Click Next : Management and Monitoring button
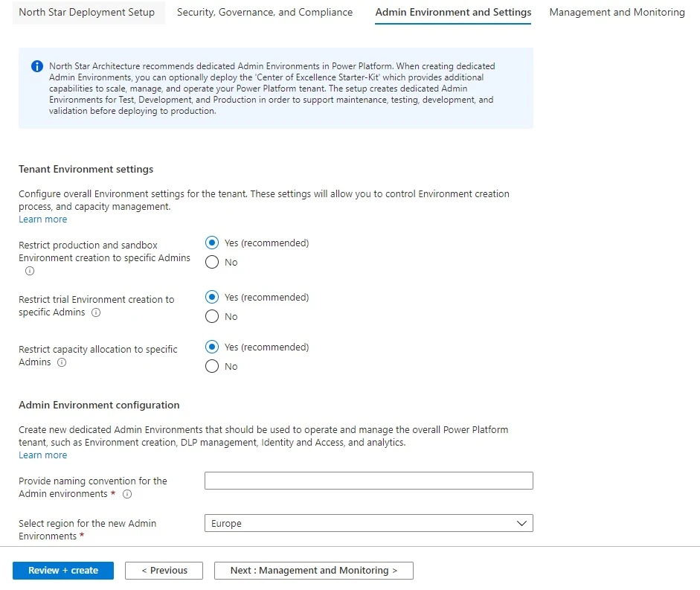This screenshot has width=700, height=590. click(x=313, y=571)
